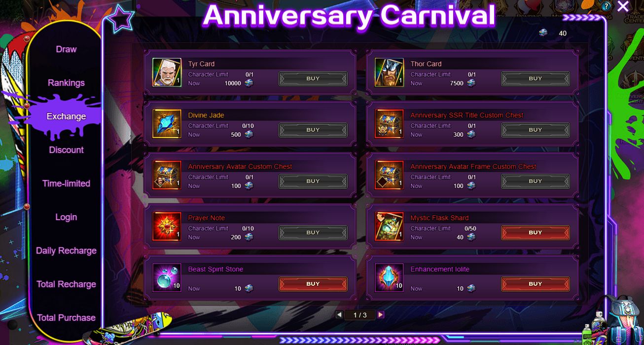
Task: Switch to the Time-limited tab
Action: point(66,184)
